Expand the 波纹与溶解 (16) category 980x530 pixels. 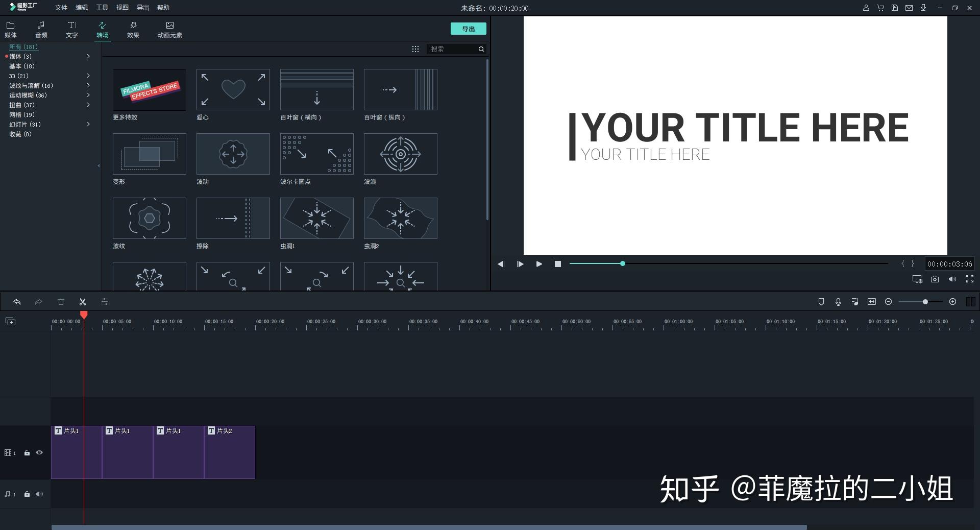(88, 85)
